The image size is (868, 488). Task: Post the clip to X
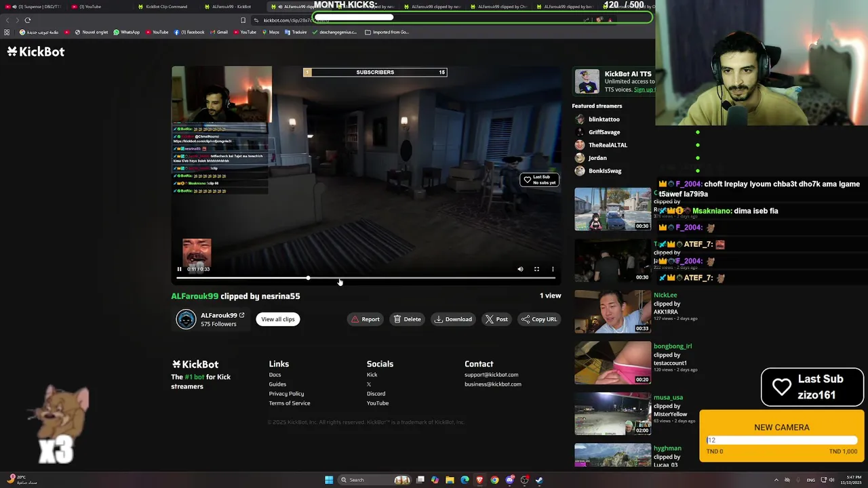coord(496,319)
